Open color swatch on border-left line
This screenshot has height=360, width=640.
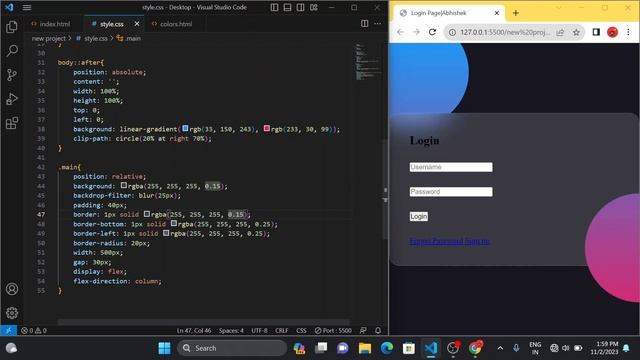(166, 233)
